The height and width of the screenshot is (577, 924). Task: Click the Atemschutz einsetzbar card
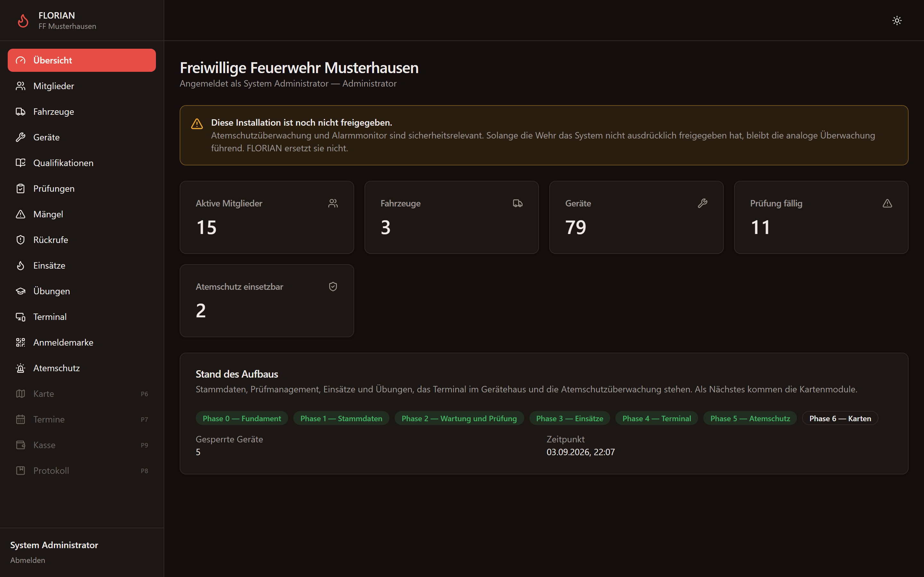(x=267, y=301)
